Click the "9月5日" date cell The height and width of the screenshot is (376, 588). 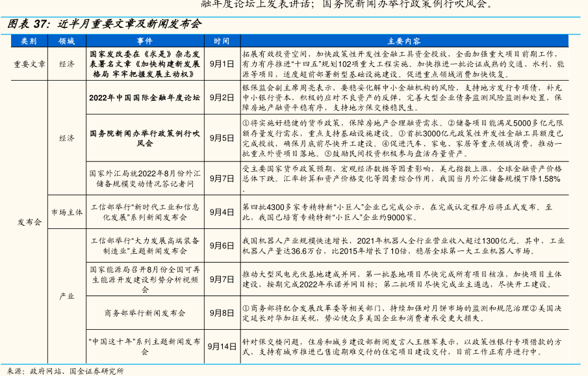(222, 138)
